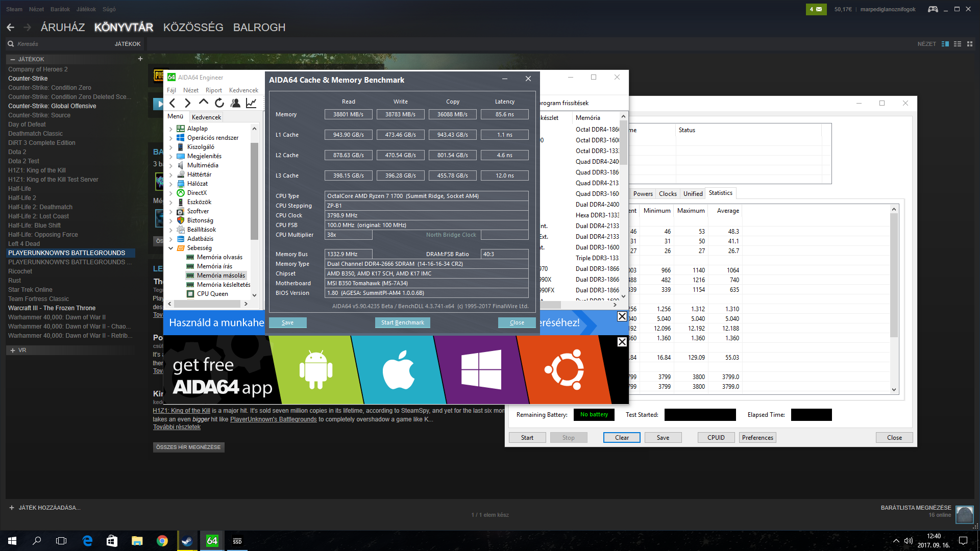Click Ubuntu logo in AIDA64 ad
980x551 pixels.
(564, 370)
